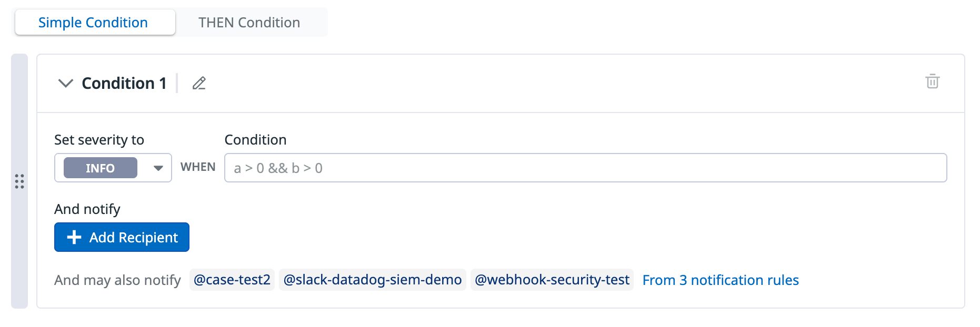Viewport: 980px width, 327px height.
Task: Click the INFO severity badge
Action: pyautogui.click(x=100, y=168)
